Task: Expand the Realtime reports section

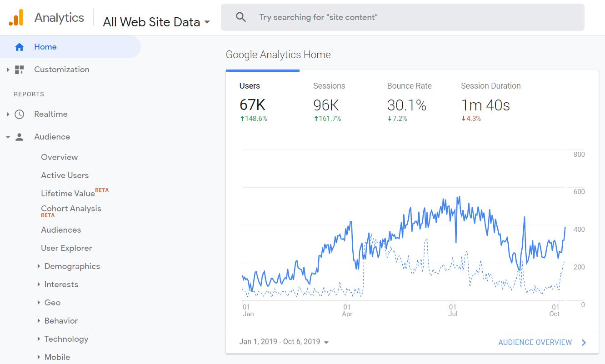Action: [x=8, y=114]
